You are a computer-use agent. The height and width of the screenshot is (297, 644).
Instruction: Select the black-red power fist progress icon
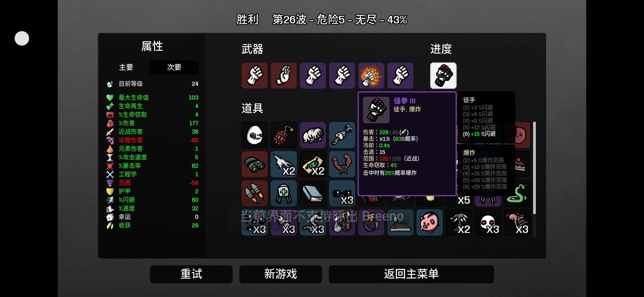[443, 76]
